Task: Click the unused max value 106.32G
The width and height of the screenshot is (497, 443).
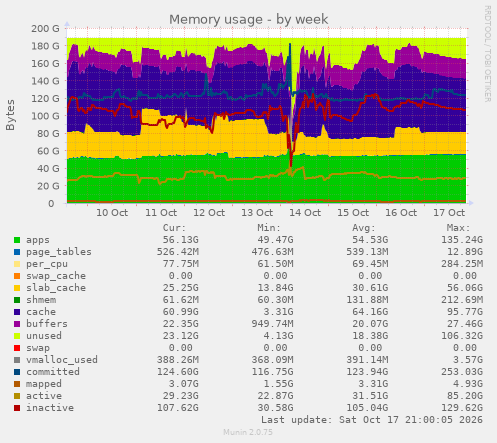Action: (x=462, y=336)
